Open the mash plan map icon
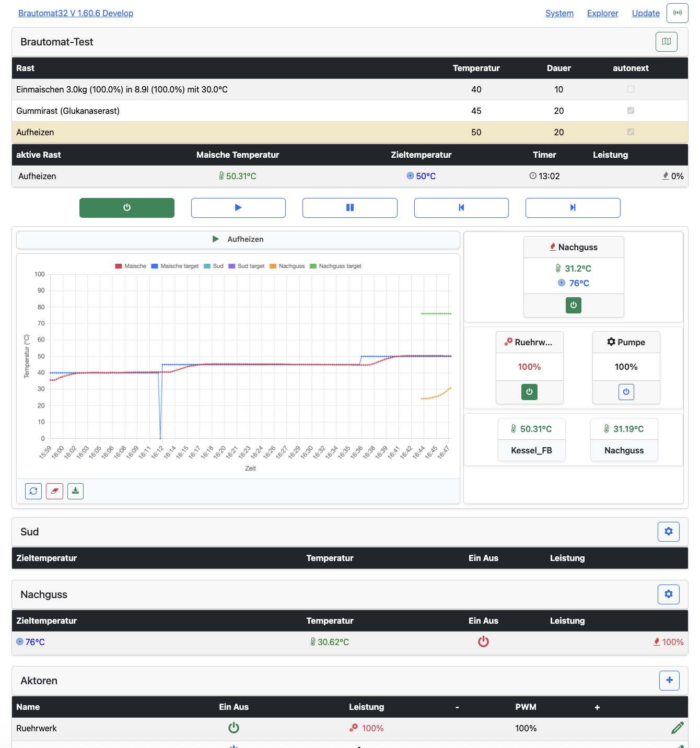Viewport: 700px width, 748px height. (x=666, y=42)
